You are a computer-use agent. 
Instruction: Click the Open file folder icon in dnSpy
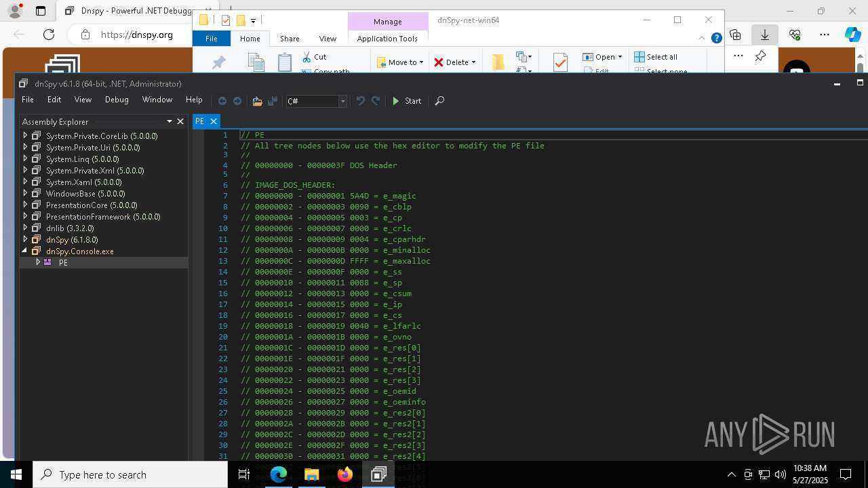257,101
